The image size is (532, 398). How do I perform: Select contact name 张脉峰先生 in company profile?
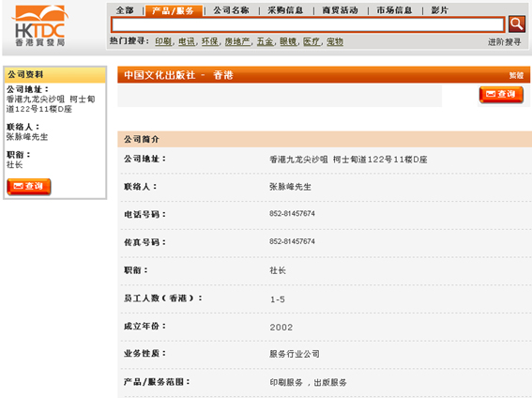290,187
